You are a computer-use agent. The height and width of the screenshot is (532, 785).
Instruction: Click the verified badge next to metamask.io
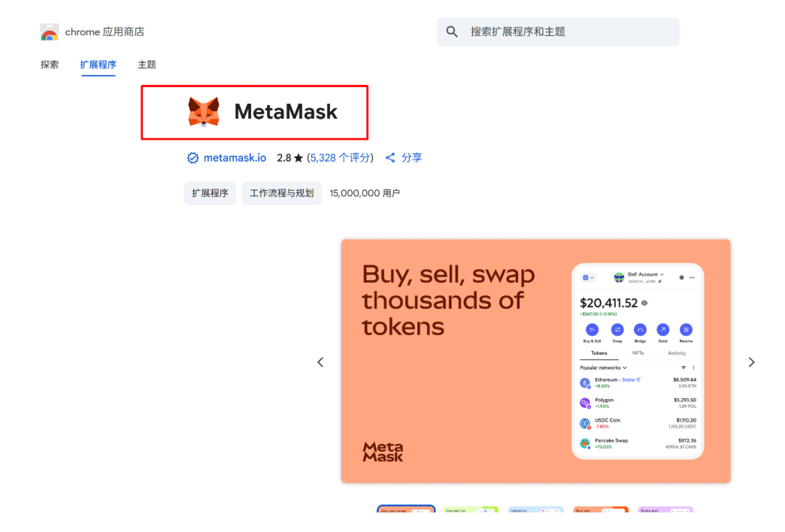point(192,158)
